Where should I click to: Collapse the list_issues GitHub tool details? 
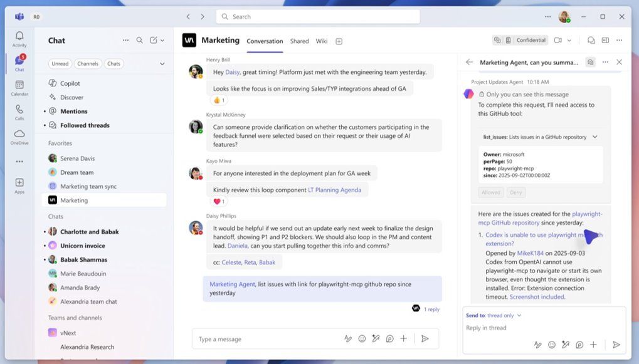pos(594,136)
